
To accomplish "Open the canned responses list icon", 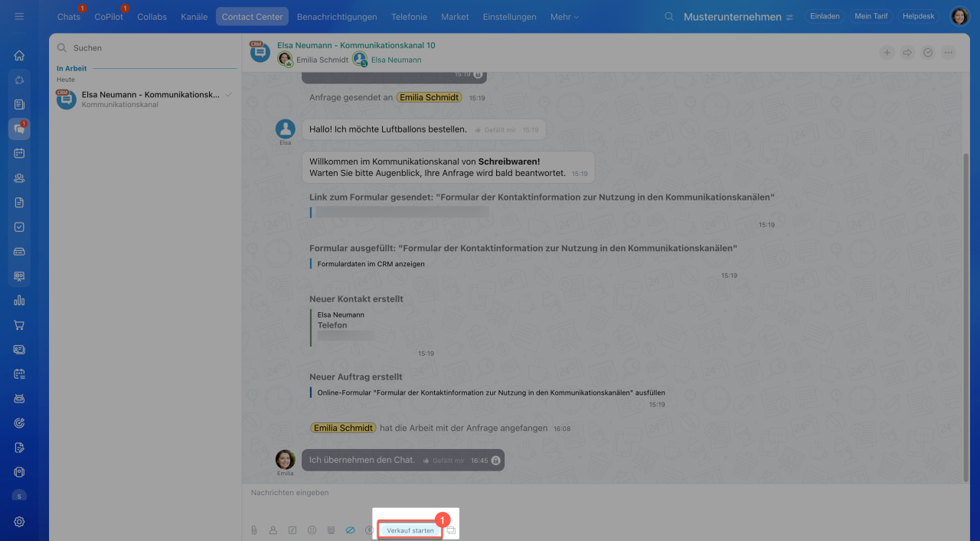I will tap(331, 530).
